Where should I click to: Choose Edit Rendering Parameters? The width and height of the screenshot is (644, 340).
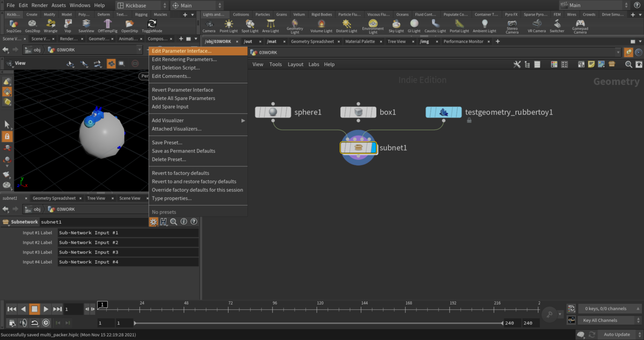pos(197,60)
